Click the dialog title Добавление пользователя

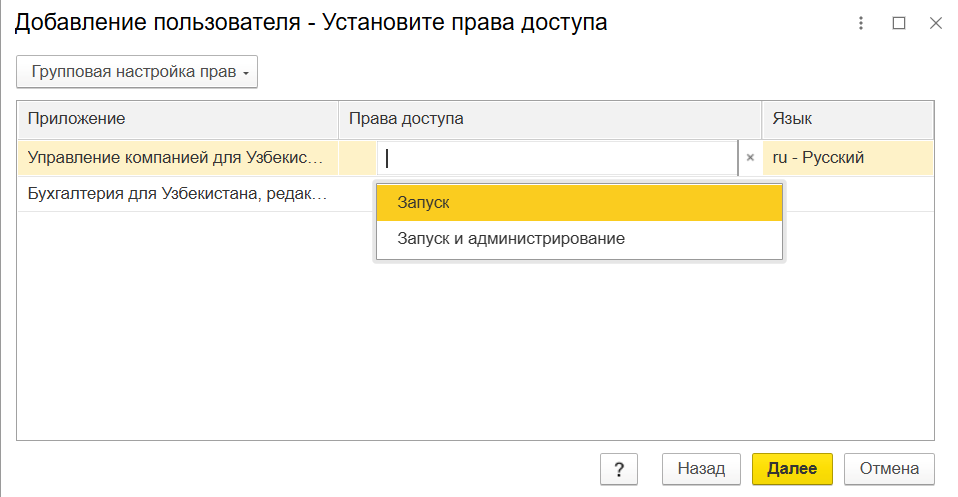[x=310, y=23]
